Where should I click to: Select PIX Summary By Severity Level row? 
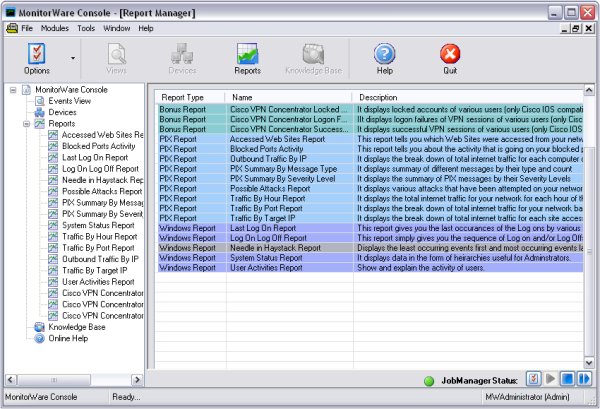click(x=370, y=179)
